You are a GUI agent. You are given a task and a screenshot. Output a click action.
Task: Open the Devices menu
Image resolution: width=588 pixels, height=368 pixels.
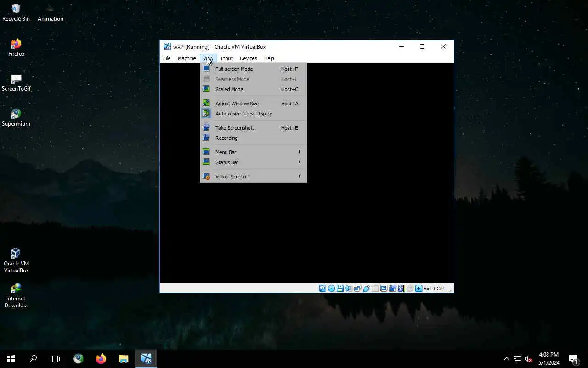point(248,58)
